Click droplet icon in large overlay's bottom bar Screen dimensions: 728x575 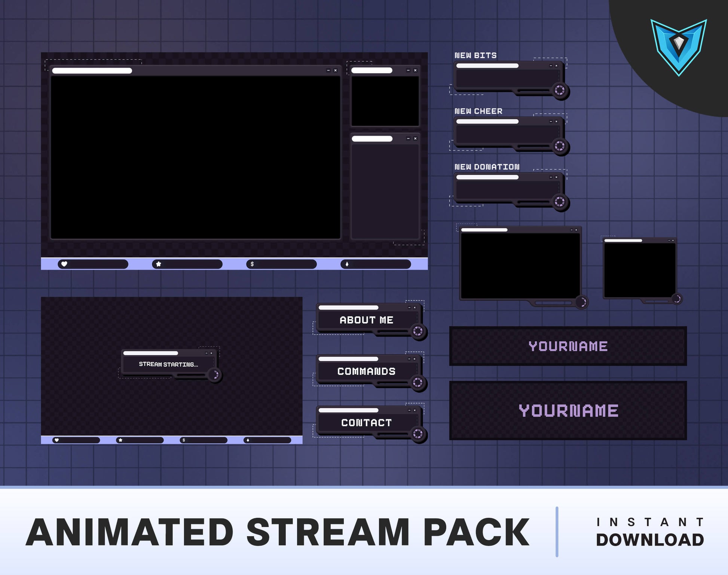point(347,264)
